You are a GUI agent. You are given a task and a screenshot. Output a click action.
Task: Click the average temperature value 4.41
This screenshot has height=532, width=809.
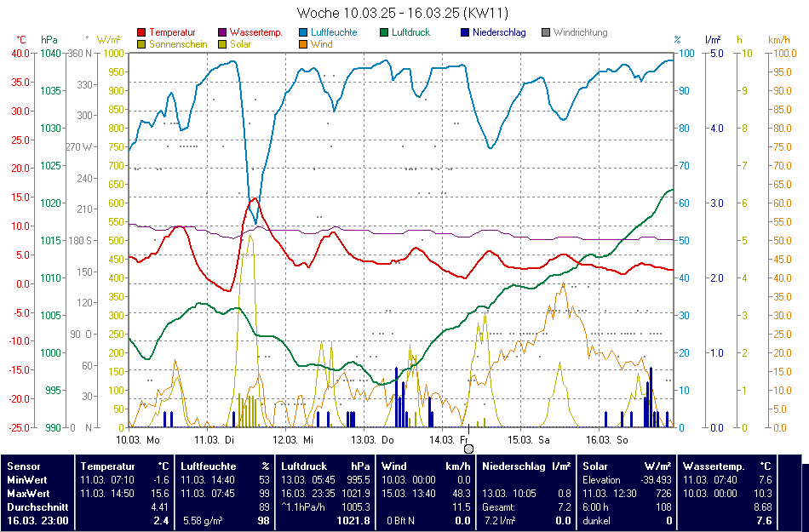[x=160, y=507]
